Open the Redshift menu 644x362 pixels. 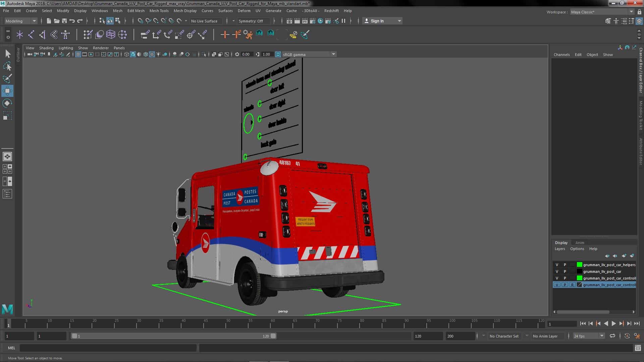(331, 11)
